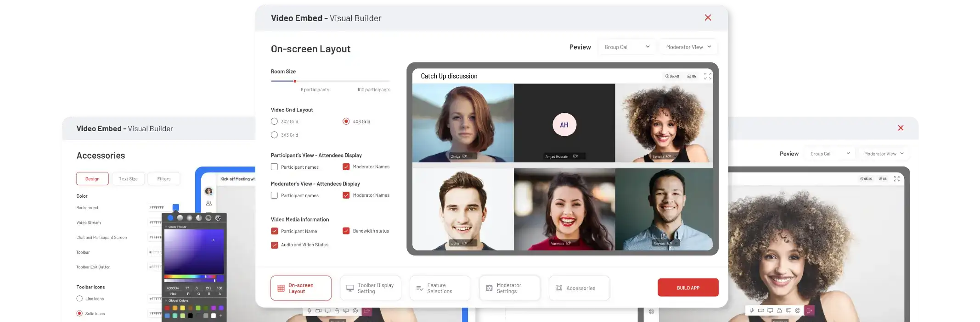Screen dimensions: 980x322
Task: Click screen share icon under the curly-haired woman
Action: [x=770, y=311]
